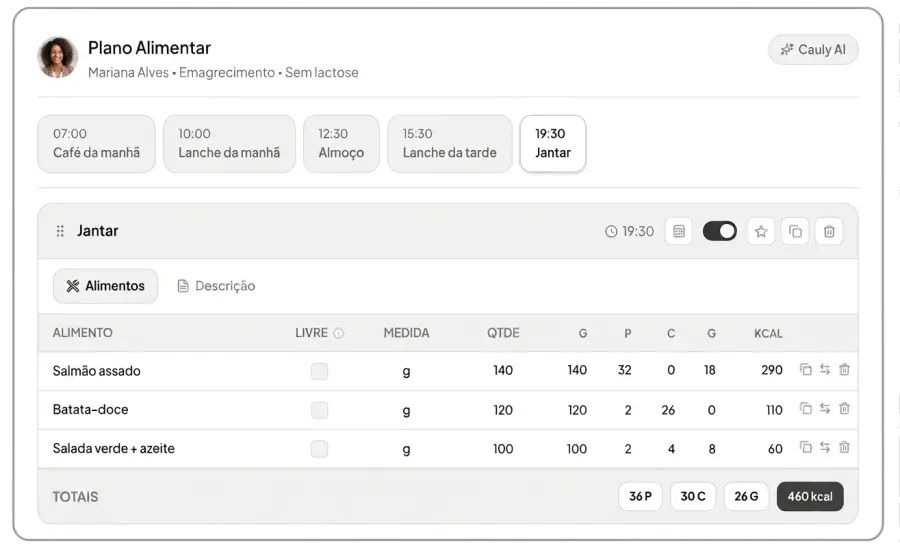
Task: Delete the Jantar meal using the header trash icon
Action: (829, 231)
